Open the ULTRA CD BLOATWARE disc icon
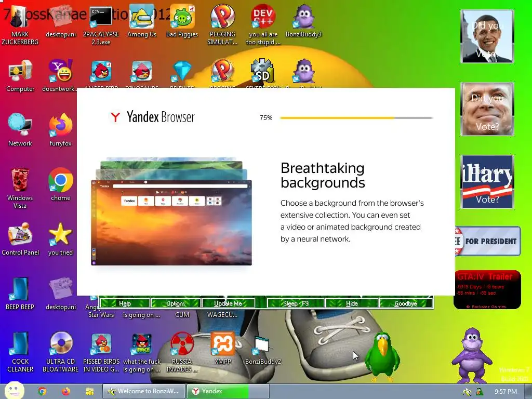532x399 pixels. [60, 352]
